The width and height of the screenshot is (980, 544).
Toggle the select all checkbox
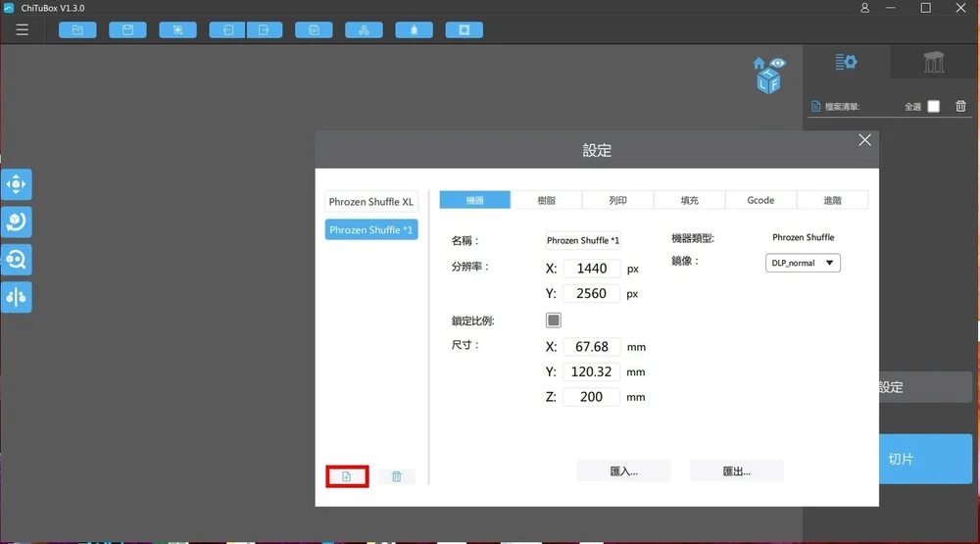pos(933,106)
